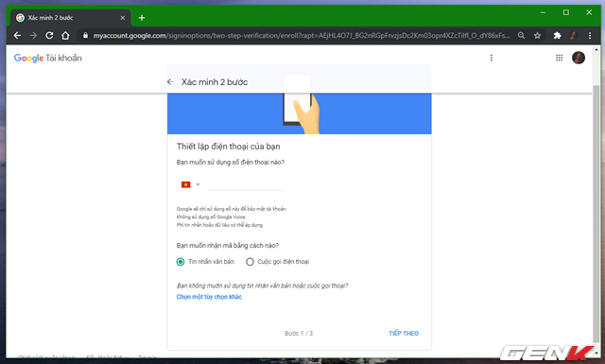Click the 'Bước 1 / 3' step indicator text
The width and height of the screenshot is (605, 364).
pos(299,334)
